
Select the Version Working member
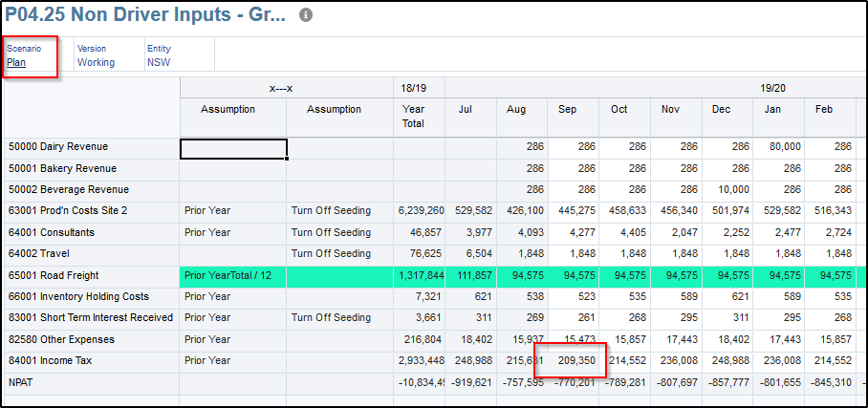[96, 62]
